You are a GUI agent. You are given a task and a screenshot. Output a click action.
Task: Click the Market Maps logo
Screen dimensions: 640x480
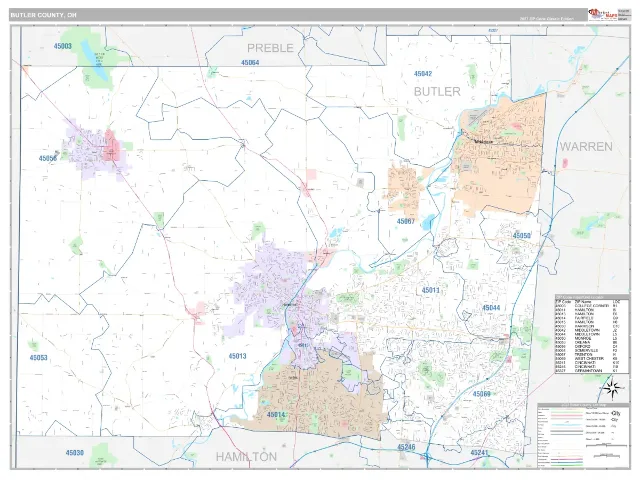point(603,15)
